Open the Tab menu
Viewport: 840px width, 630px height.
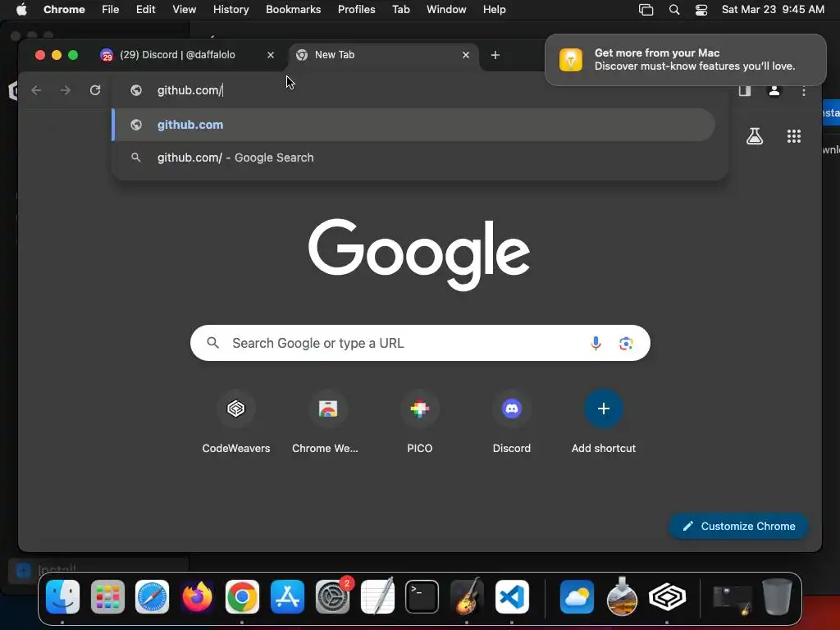[400, 10]
